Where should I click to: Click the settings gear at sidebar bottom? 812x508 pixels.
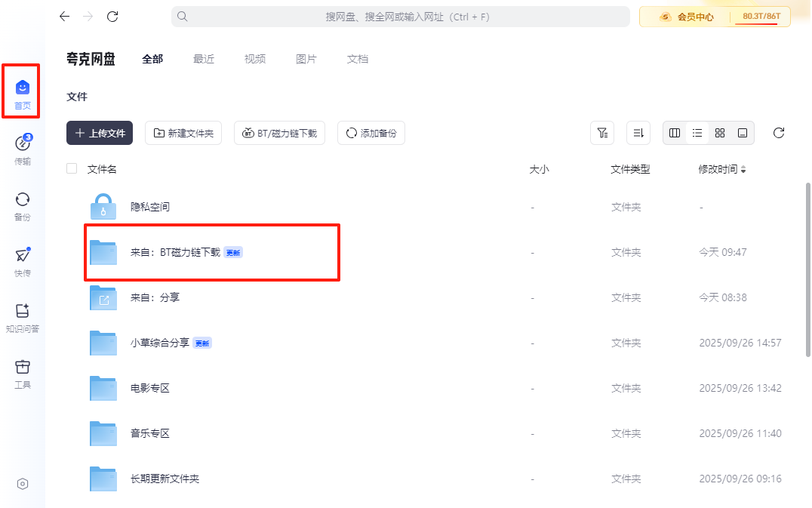[x=23, y=484]
